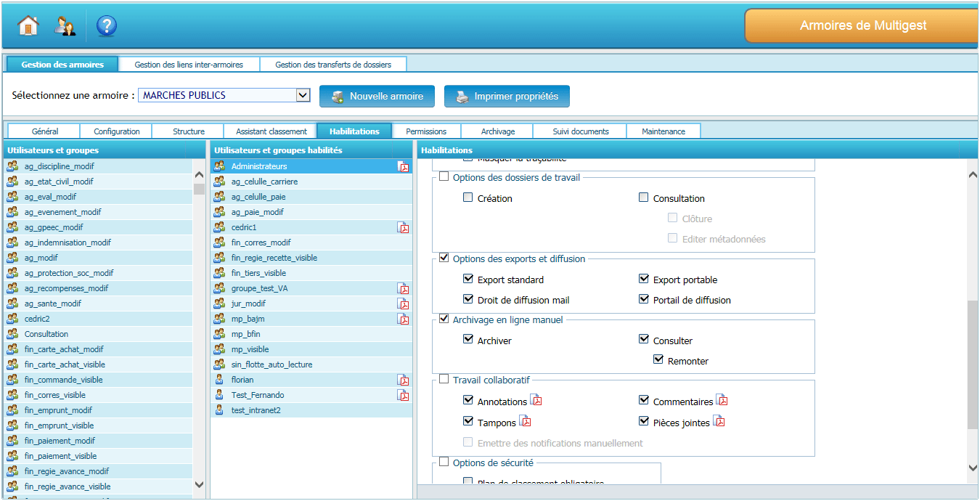Switch to the Permissions tab

[426, 131]
